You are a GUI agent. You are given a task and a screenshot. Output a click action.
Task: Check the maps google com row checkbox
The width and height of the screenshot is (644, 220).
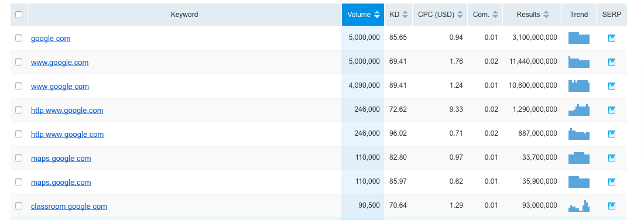pos(19,158)
